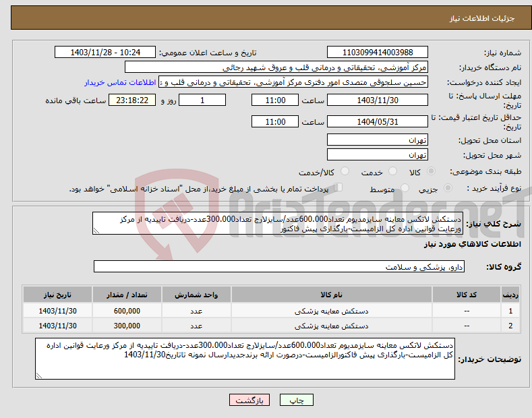
Task: Select the خدمت radio button
Action: pos(392,171)
